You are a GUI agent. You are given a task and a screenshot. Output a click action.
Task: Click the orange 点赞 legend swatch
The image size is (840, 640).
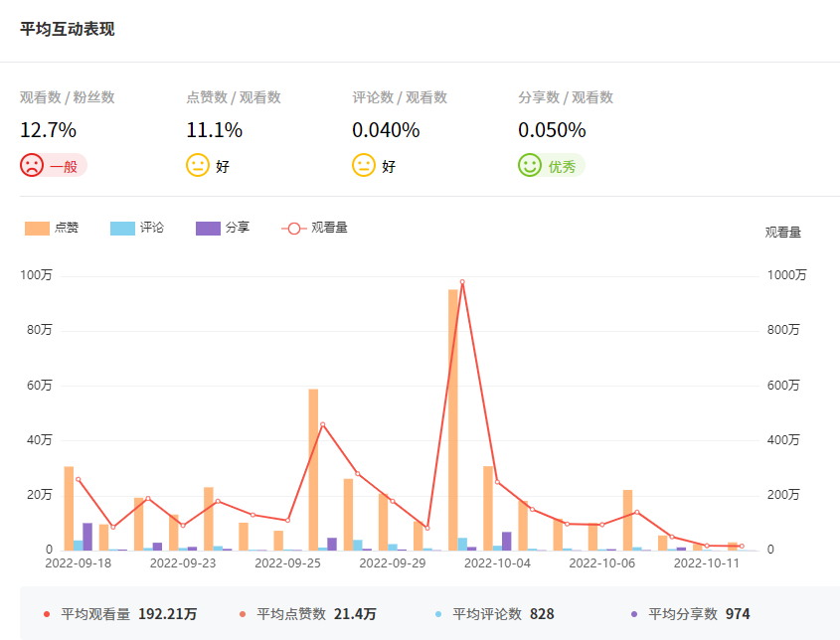click(x=38, y=228)
